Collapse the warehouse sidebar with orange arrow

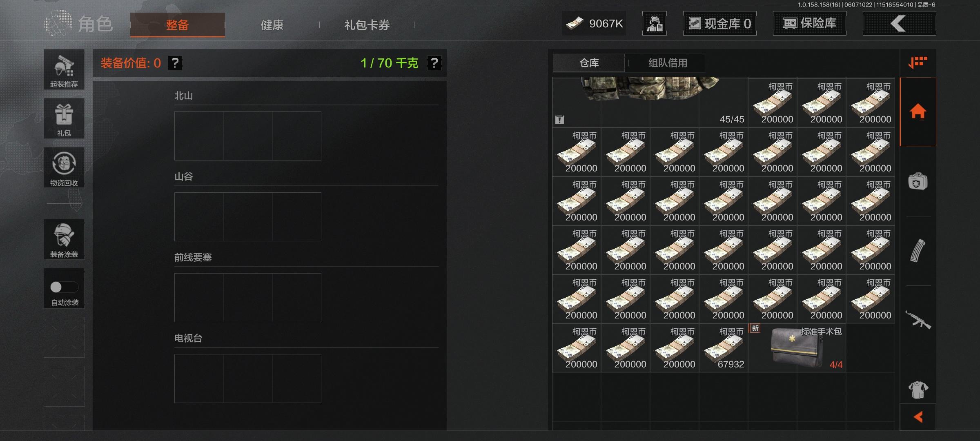918,417
